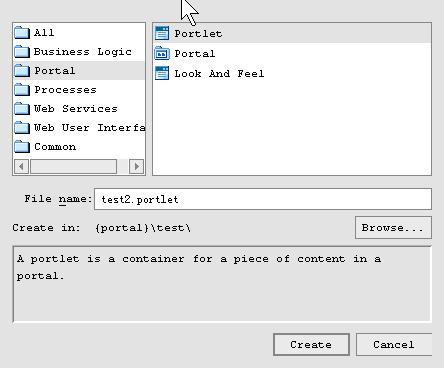The image size is (445, 368).
Task: Open the Browse... folder chooser
Action: 393,228
